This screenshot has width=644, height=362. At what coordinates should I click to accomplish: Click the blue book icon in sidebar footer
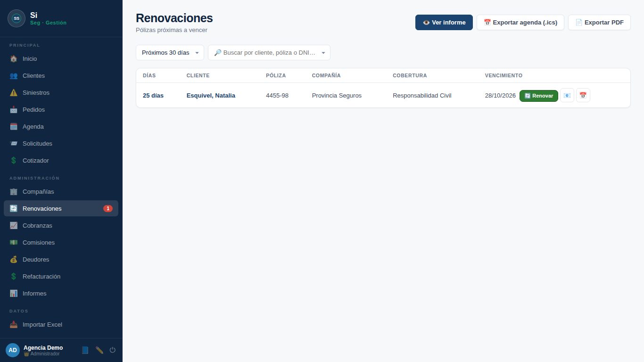[85, 350]
